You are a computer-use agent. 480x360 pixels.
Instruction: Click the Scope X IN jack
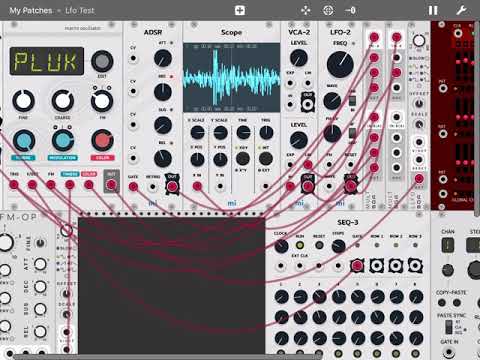[x=197, y=186]
